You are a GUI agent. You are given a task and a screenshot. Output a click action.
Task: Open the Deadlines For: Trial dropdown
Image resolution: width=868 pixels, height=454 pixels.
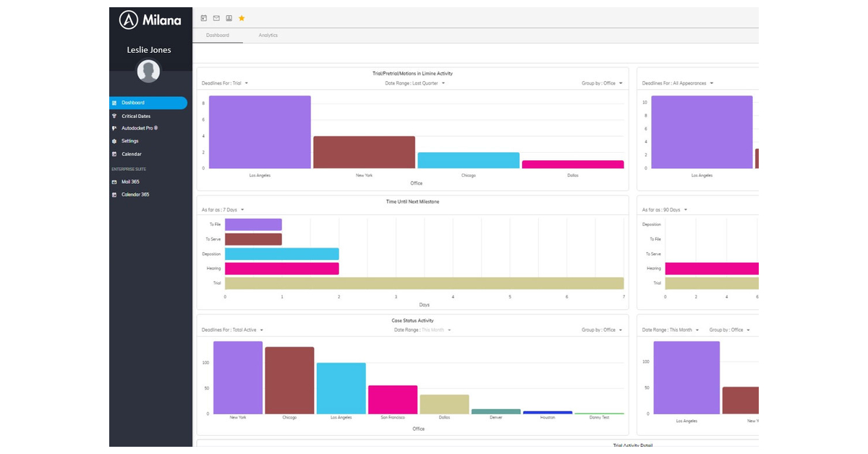click(226, 83)
